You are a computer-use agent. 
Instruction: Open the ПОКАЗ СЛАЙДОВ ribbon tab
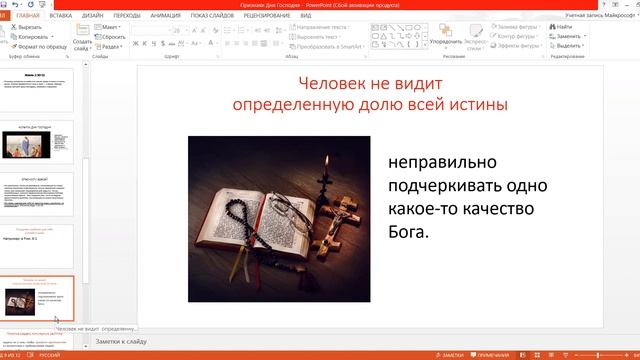tap(212, 16)
